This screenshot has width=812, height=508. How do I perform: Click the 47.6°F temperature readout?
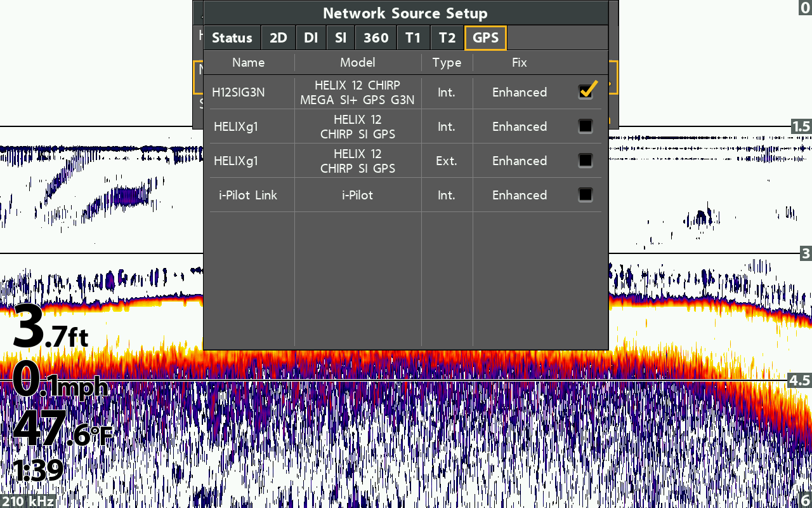tap(63, 429)
